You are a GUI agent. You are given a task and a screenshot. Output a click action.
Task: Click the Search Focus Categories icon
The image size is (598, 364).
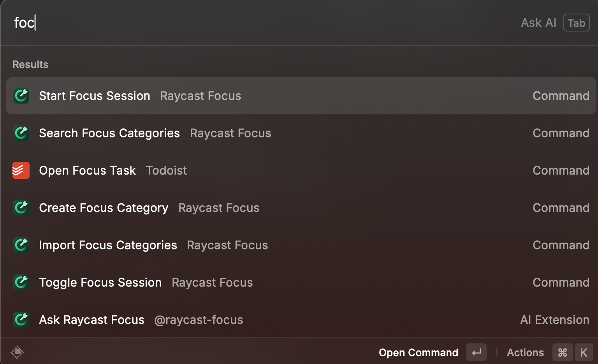pos(21,133)
